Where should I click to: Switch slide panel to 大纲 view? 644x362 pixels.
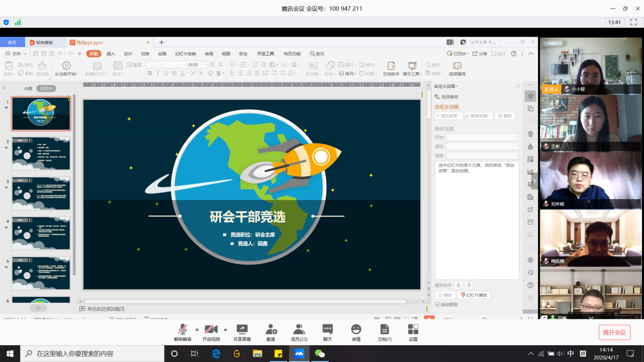pyautogui.click(x=28, y=88)
